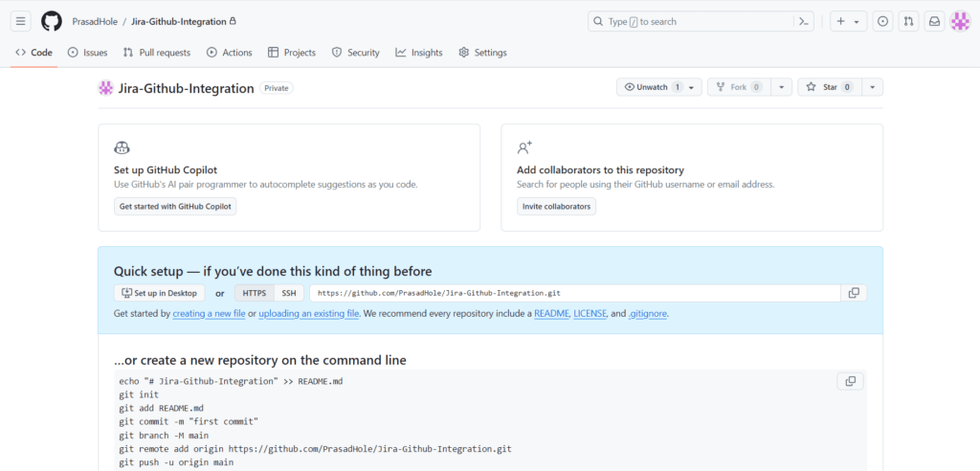Click the repository URL text field

[x=575, y=293]
